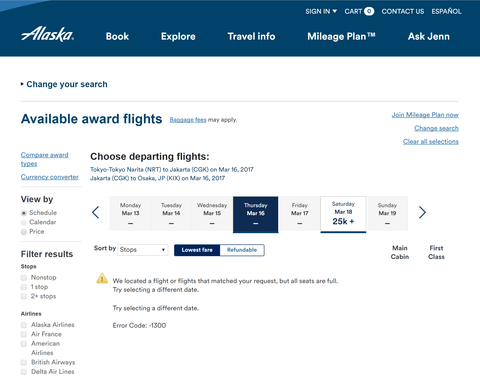The width and height of the screenshot is (480, 378).
Task: Select the Calendar view radio button
Action: (24, 222)
